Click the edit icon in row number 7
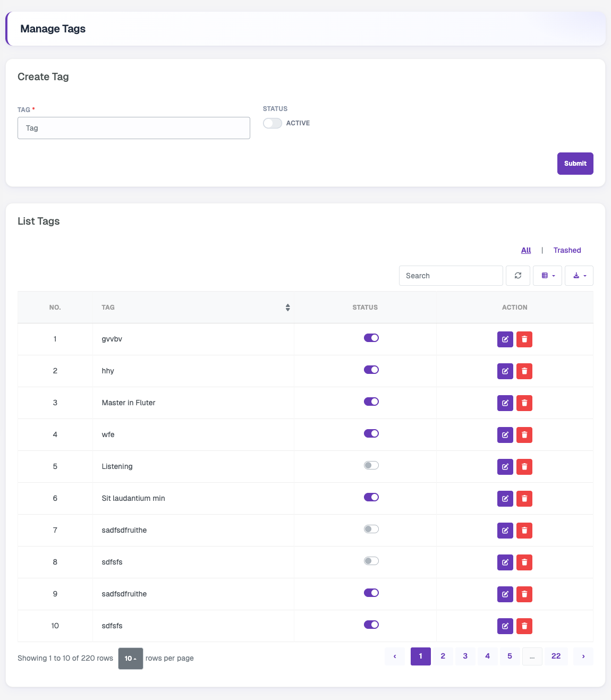 [x=505, y=531]
